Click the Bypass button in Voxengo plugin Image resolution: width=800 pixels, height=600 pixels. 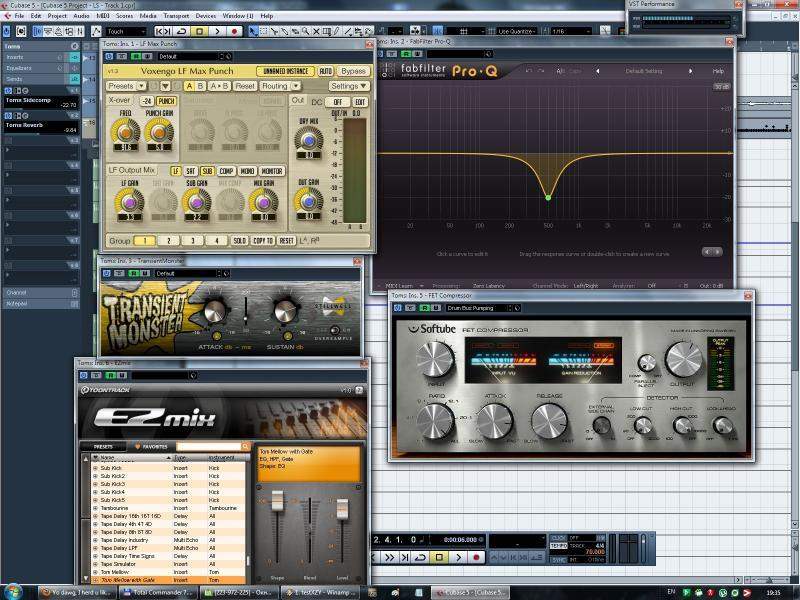coord(353,72)
